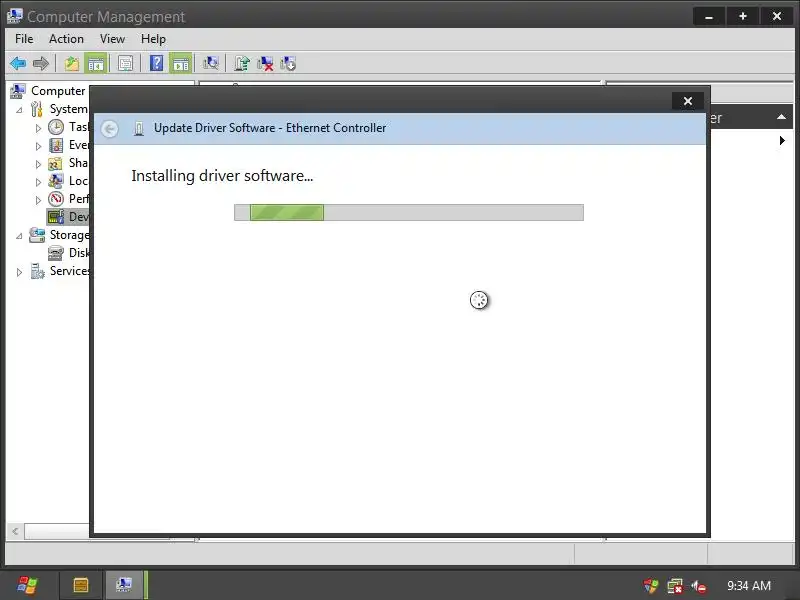The width and height of the screenshot is (800, 600).
Task: Switch to Computer Management taskbar button
Action: click(124, 585)
